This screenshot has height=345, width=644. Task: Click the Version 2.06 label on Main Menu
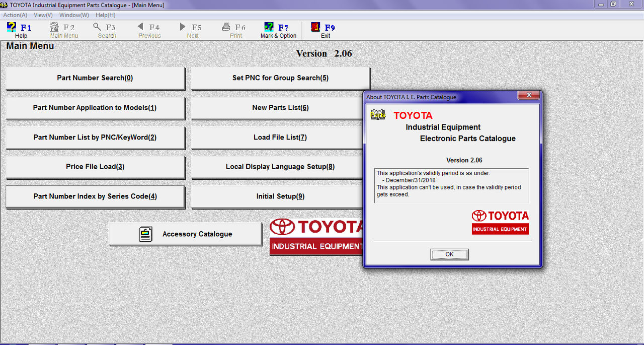click(x=324, y=53)
